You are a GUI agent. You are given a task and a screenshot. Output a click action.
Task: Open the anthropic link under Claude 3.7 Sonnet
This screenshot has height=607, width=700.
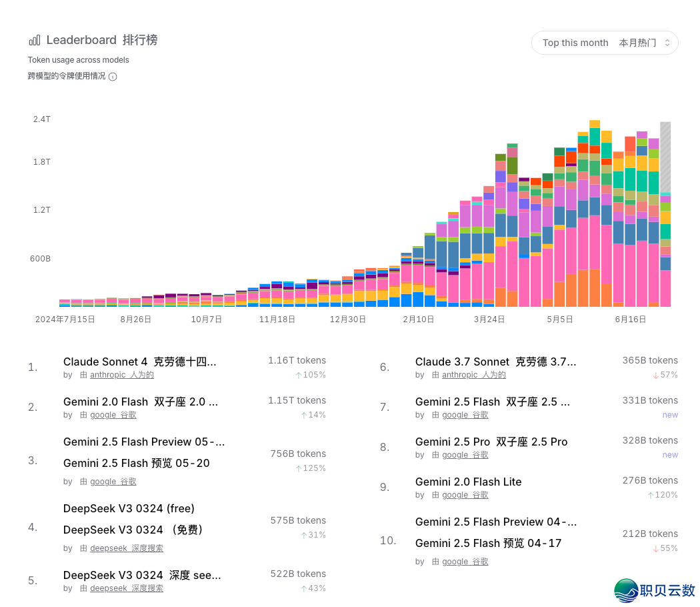pyautogui.click(x=473, y=375)
